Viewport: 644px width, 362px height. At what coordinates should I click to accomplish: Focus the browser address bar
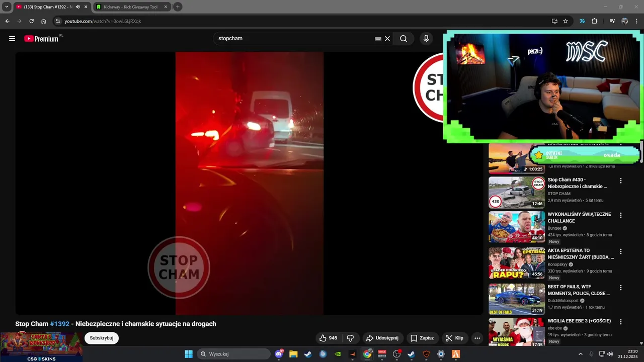(x=302, y=21)
